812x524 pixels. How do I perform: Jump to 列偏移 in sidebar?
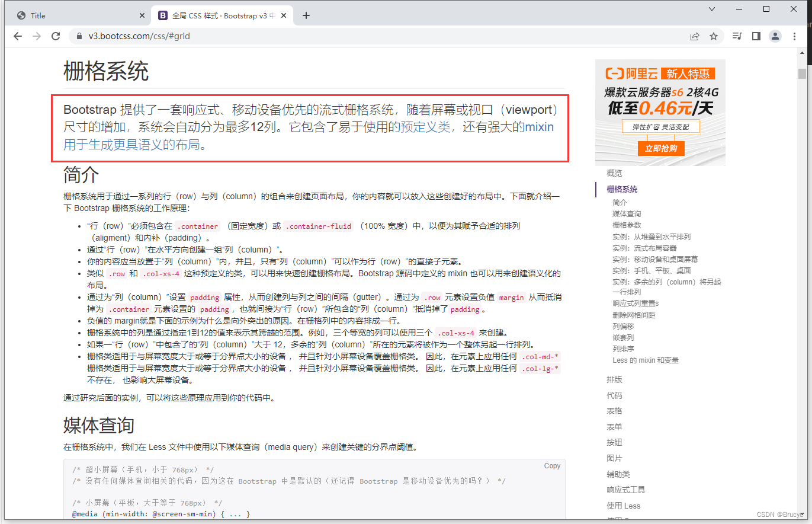[623, 326]
